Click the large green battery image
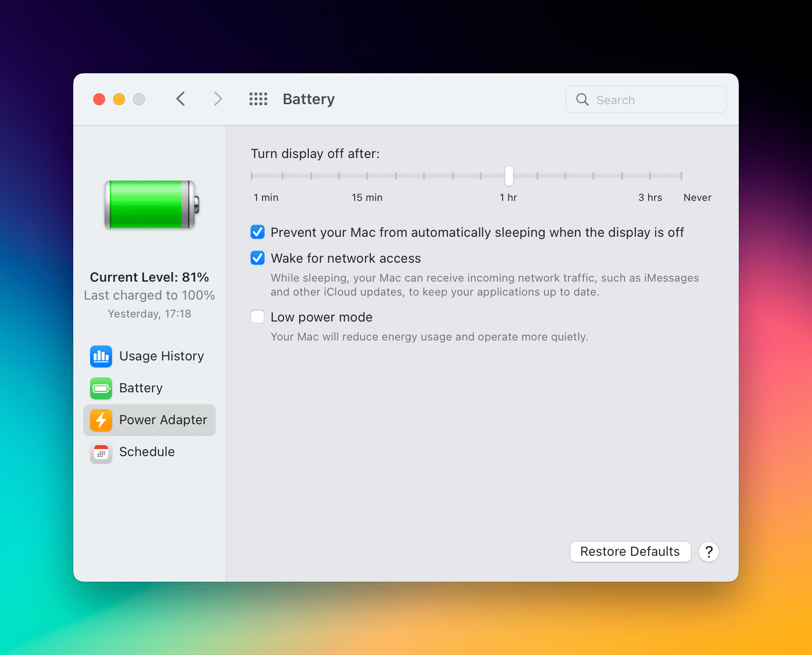This screenshot has width=812, height=655. click(151, 205)
